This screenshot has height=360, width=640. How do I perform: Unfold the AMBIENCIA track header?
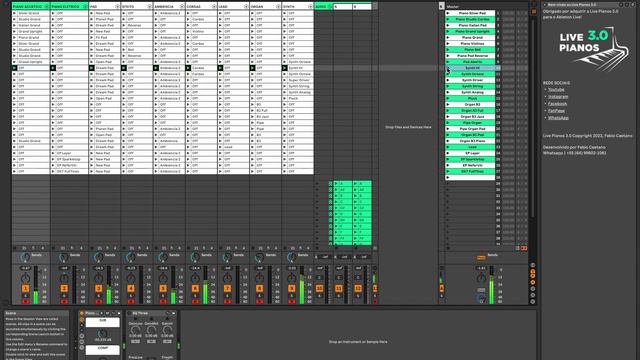pyautogui.click(x=182, y=7)
